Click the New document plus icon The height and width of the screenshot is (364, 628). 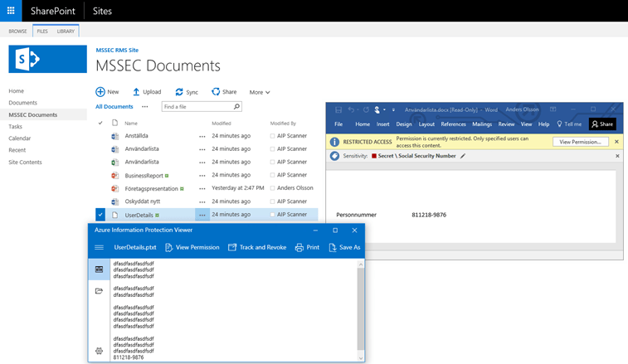[x=100, y=92]
